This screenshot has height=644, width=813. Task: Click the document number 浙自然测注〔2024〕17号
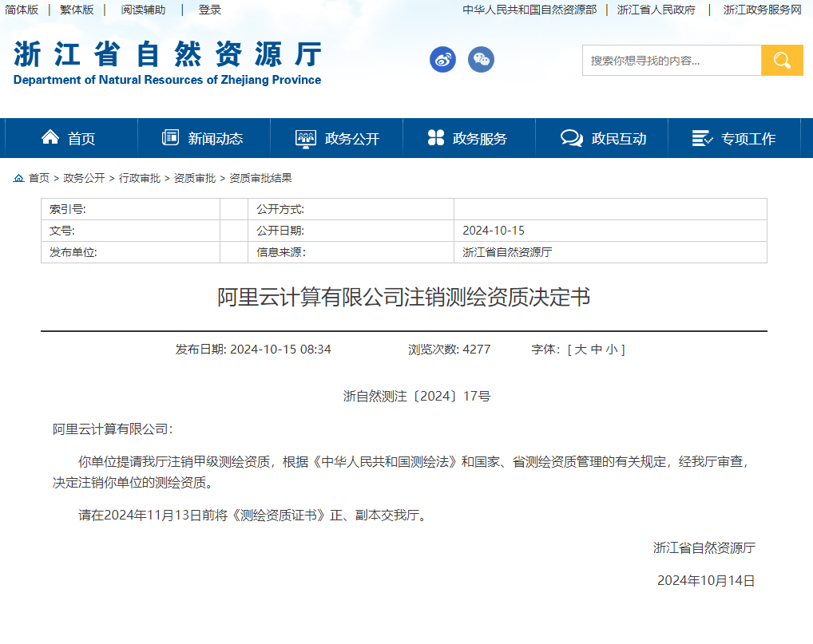[x=417, y=397]
